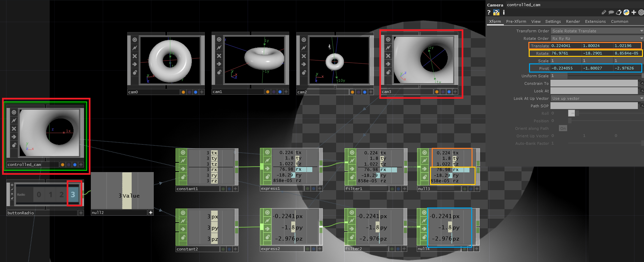Click the arrow flag on cam2 node
Image resolution: width=644 pixels, height=262 pixels.
(304, 64)
